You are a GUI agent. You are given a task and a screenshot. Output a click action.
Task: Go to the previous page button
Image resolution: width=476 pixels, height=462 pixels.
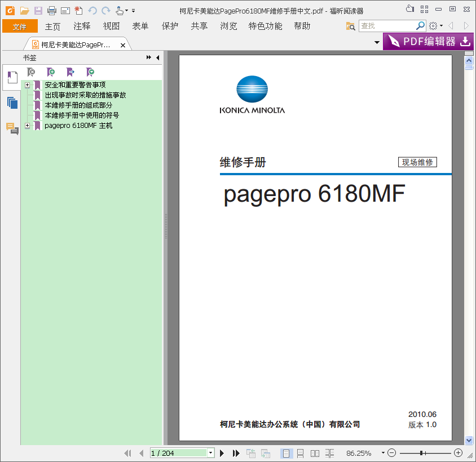(141, 453)
